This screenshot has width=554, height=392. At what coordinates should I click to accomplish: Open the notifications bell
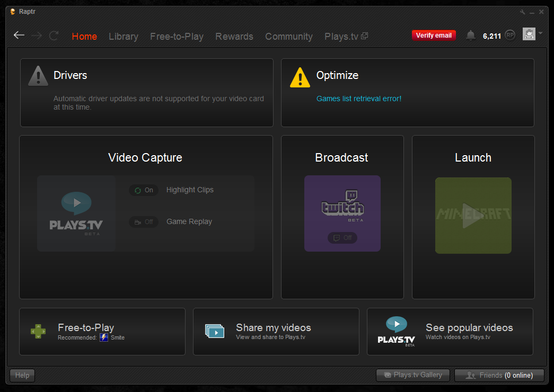click(470, 35)
